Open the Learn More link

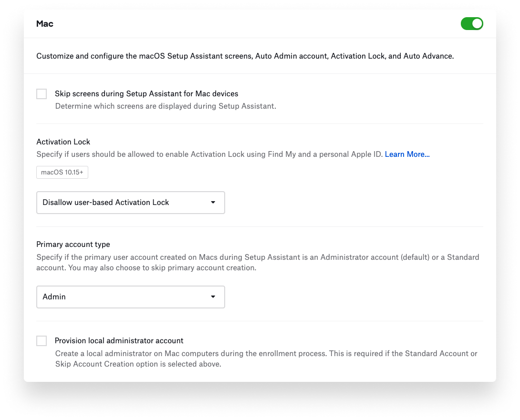[407, 154]
